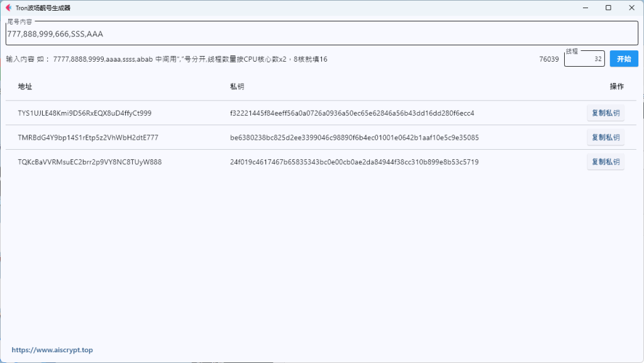This screenshot has height=363, width=644.
Task: Click private key starting f32221445f84
Action: 352,113
